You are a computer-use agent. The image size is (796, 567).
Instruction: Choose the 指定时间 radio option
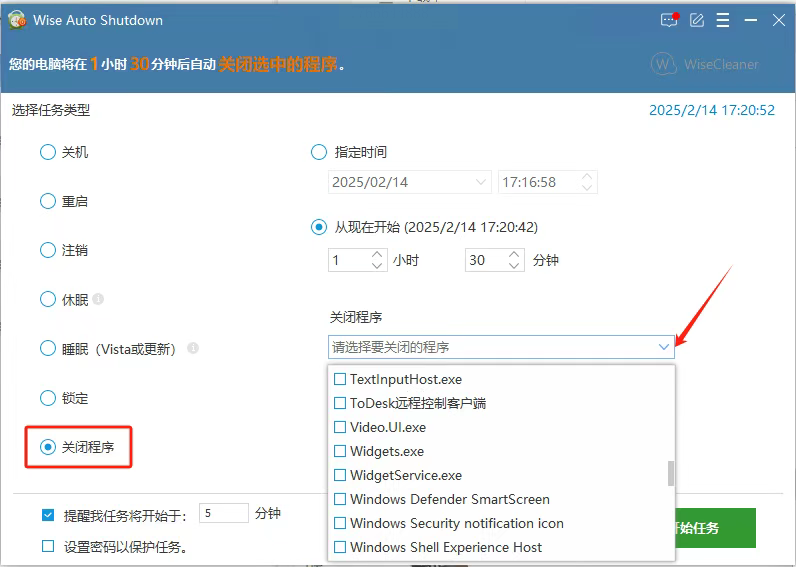click(319, 152)
